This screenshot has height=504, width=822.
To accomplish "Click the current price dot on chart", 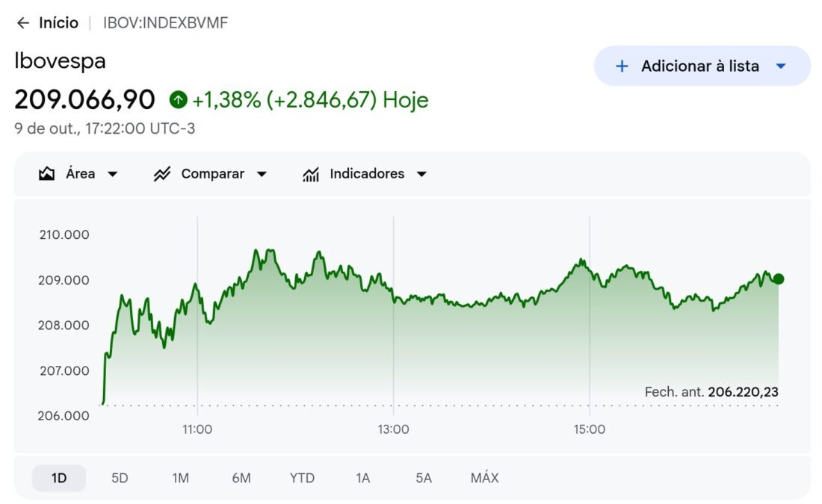I will click(x=779, y=279).
